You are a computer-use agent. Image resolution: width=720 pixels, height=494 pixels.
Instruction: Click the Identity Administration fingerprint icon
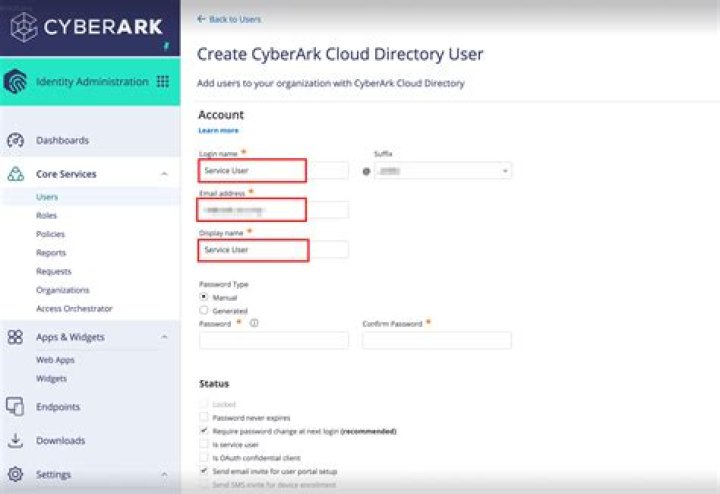point(15,82)
